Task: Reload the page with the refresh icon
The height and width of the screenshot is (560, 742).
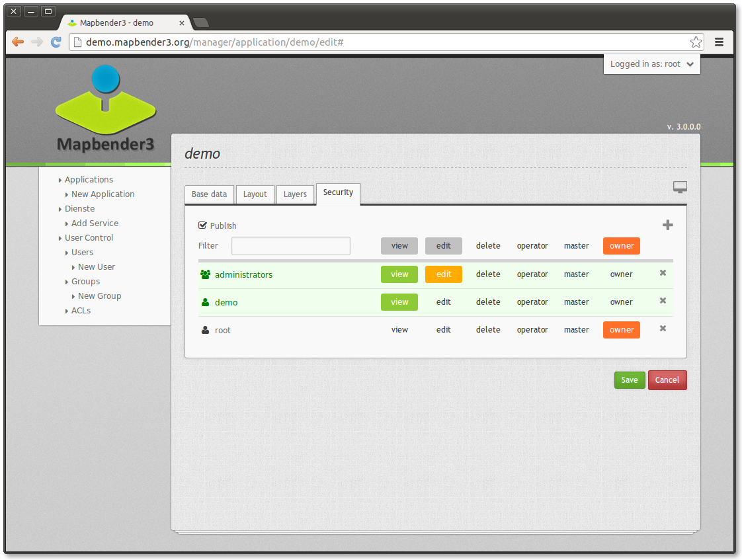Action: 56,42
